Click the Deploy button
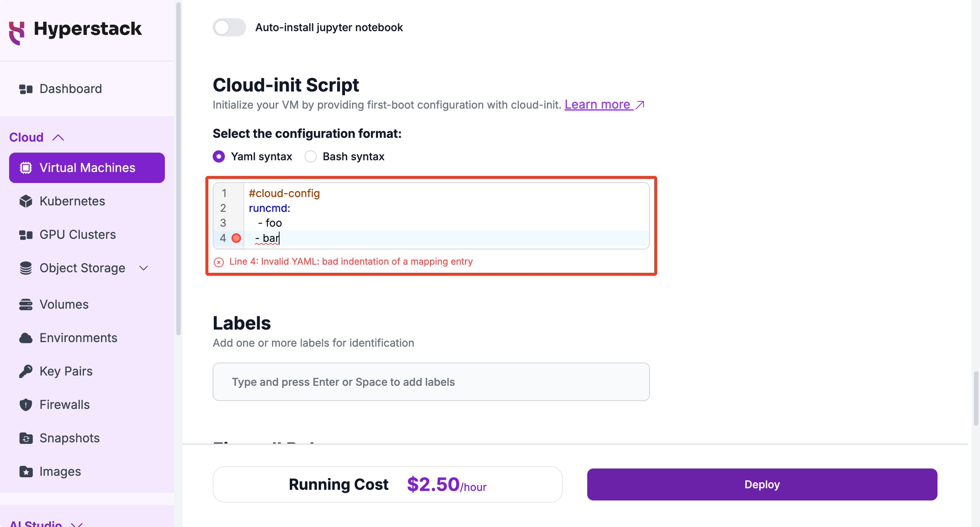Viewport: 980px width, 527px height. click(762, 484)
